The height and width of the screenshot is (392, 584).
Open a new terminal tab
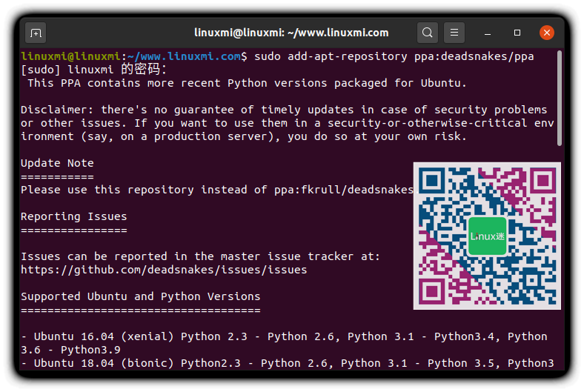35,33
